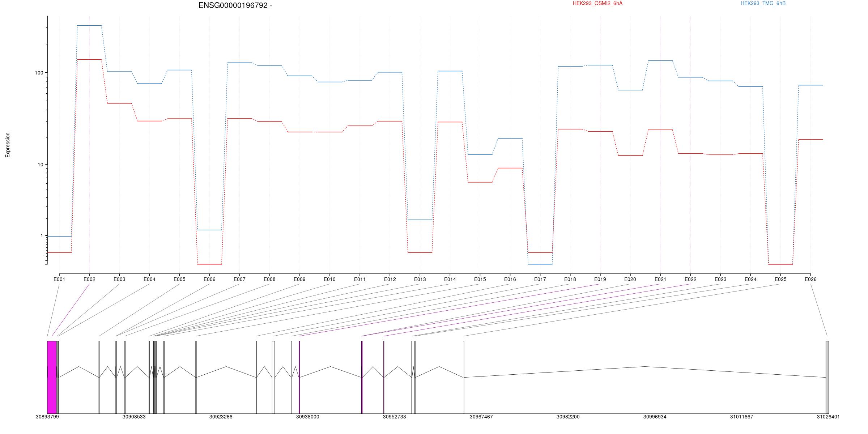
Task: Click the 1 y-axis tick label
Action: [42, 235]
